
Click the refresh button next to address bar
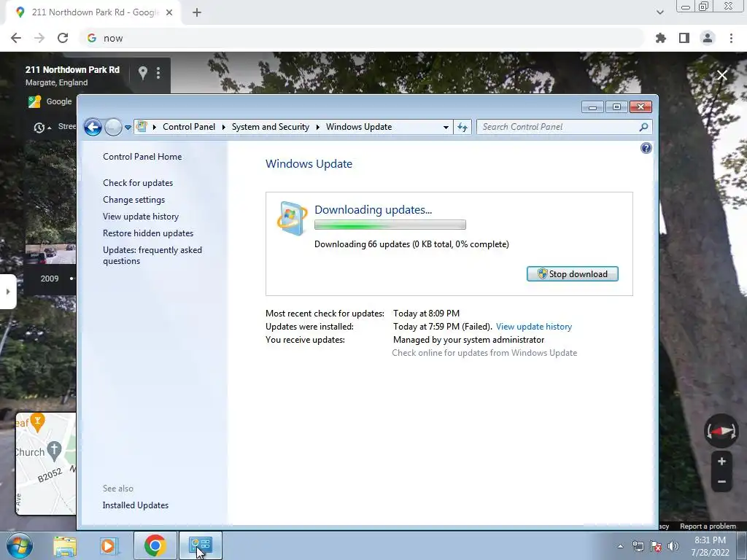[x=462, y=127]
